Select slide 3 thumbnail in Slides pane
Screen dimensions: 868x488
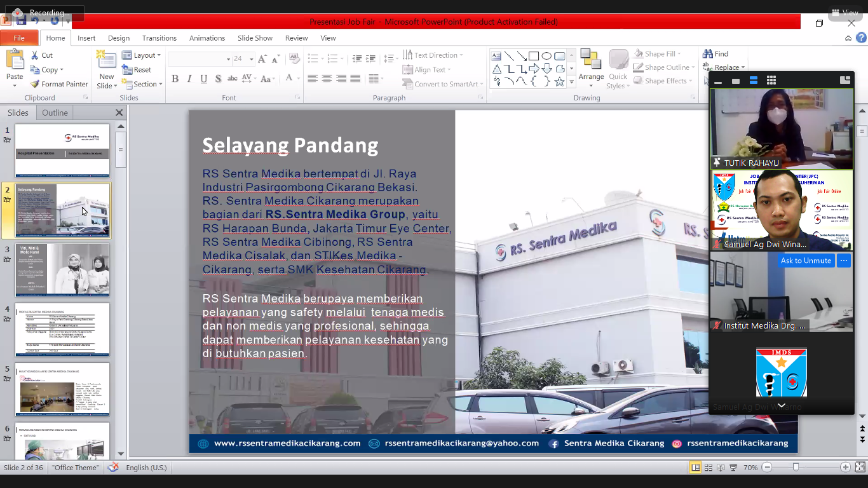(x=62, y=270)
